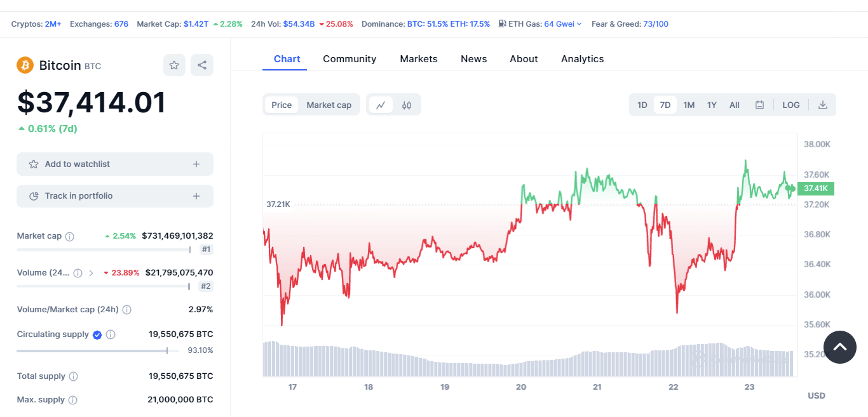This screenshot has height=417, width=868.
Task: Click the 93.10% circulating supply percentage
Action: [201, 350]
